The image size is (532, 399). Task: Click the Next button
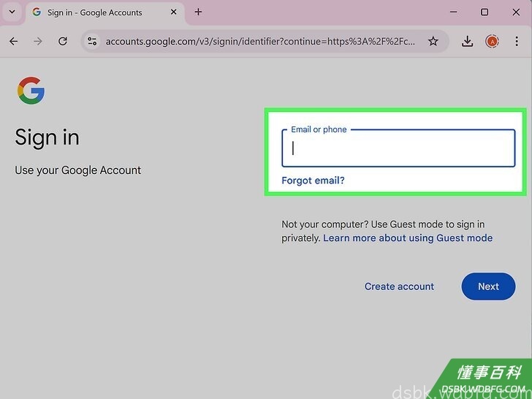488,286
